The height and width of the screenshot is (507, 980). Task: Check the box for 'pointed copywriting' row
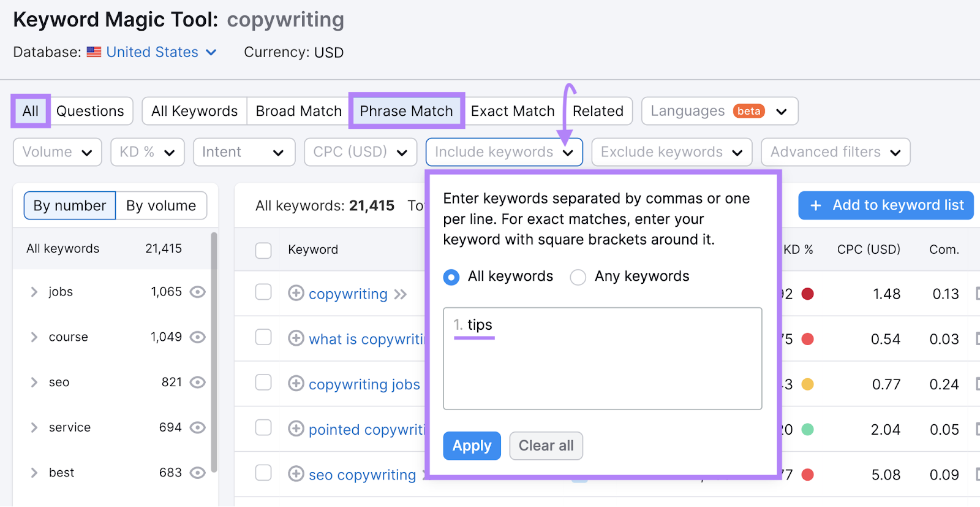click(263, 427)
